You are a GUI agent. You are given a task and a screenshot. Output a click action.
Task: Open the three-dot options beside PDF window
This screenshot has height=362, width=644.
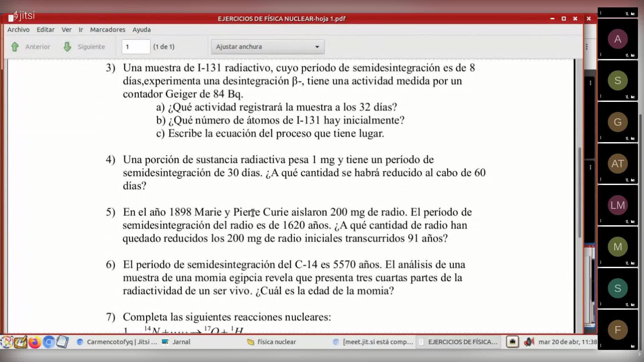coord(587,47)
